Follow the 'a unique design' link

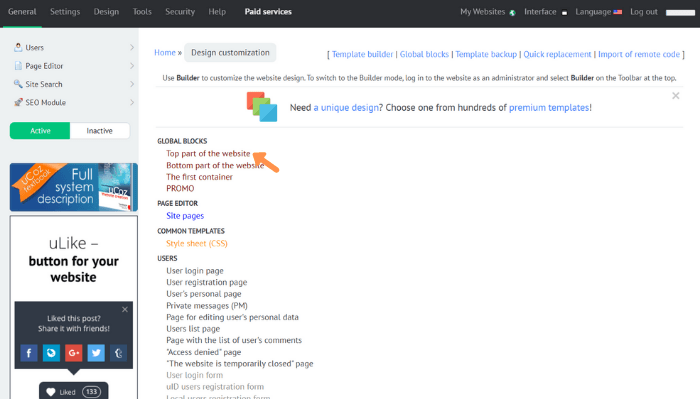(x=346, y=108)
